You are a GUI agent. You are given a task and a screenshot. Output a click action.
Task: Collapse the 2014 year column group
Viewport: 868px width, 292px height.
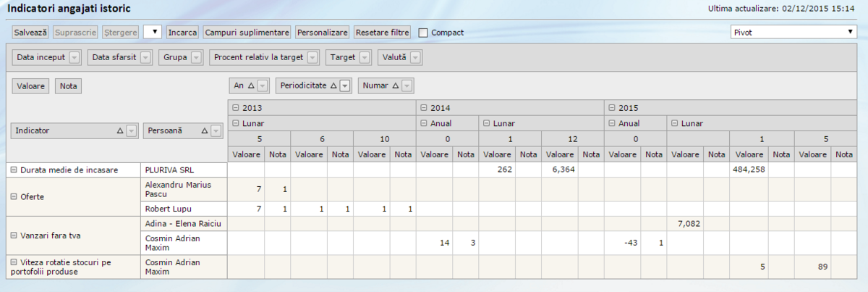424,108
